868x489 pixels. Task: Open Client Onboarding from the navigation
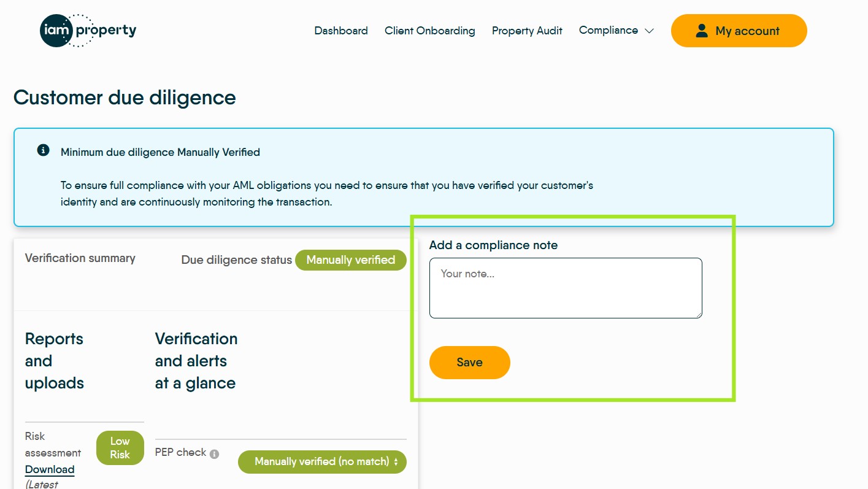[x=429, y=31]
